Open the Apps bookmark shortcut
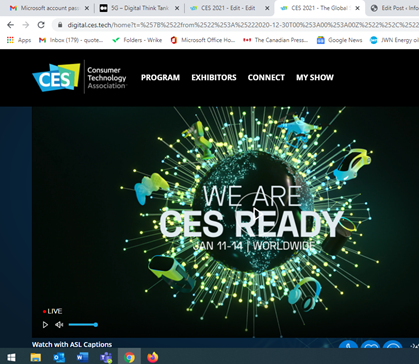 click(x=19, y=40)
